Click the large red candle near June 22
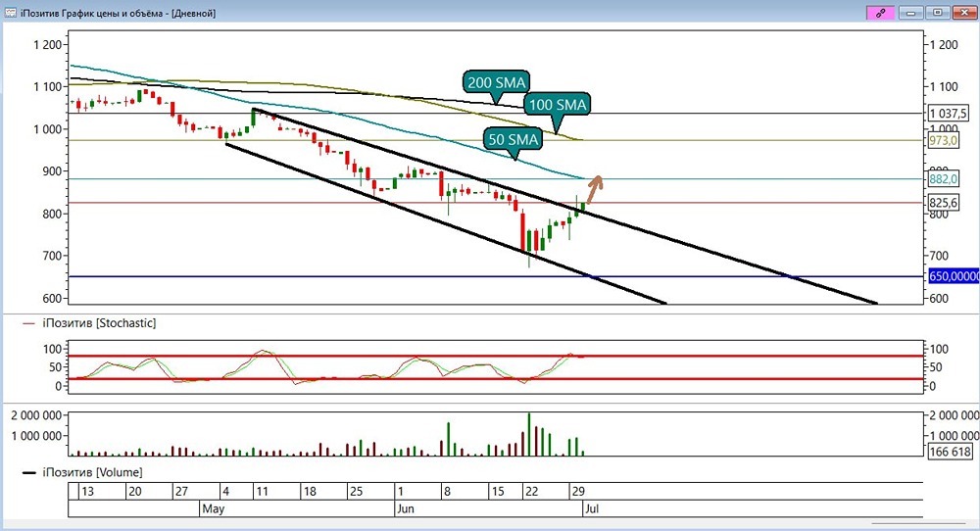The width and height of the screenshot is (980, 531). 522,231
